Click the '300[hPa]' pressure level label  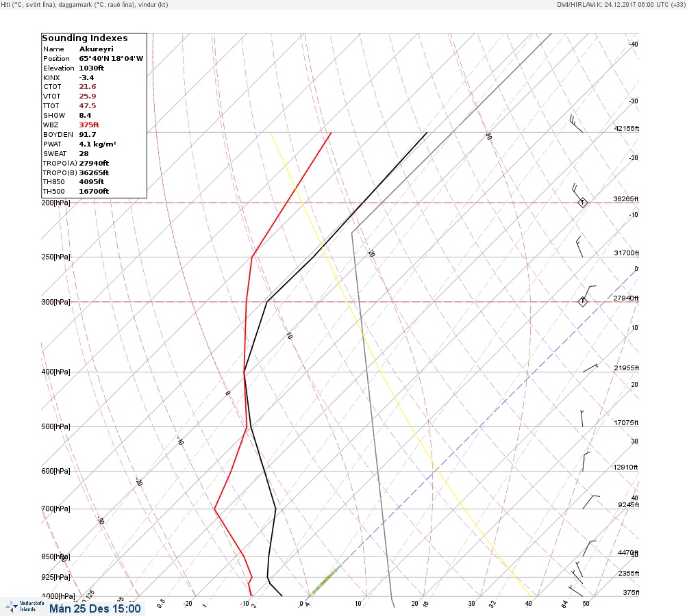pyautogui.click(x=55, y=302)
